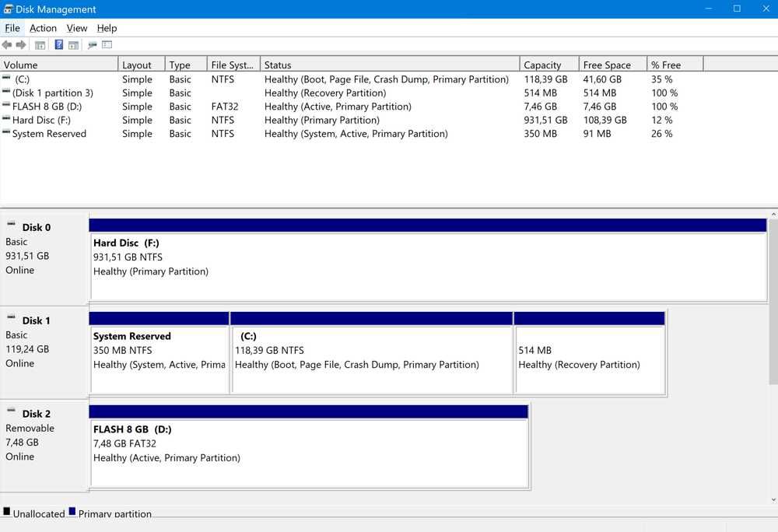The image size is (778, 532).
Task: Click the Refresh/Connect disk toolbar icon
Action: [x=92, y=45]
